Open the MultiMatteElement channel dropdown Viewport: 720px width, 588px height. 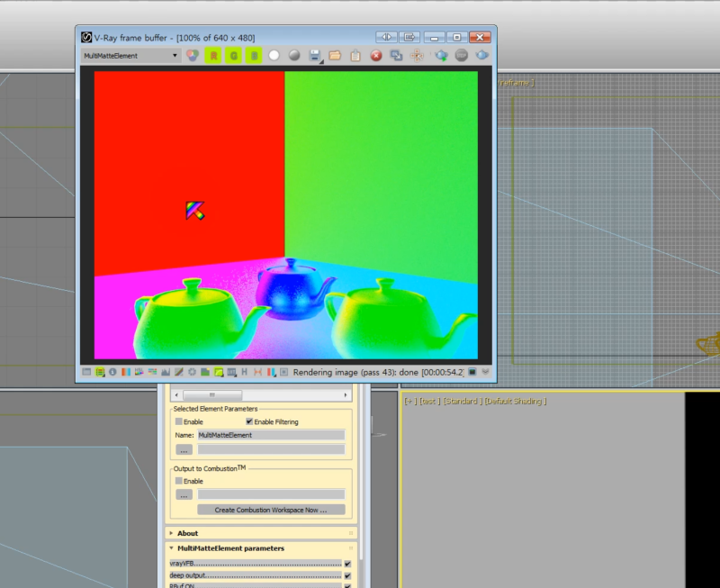click(176, 55)
